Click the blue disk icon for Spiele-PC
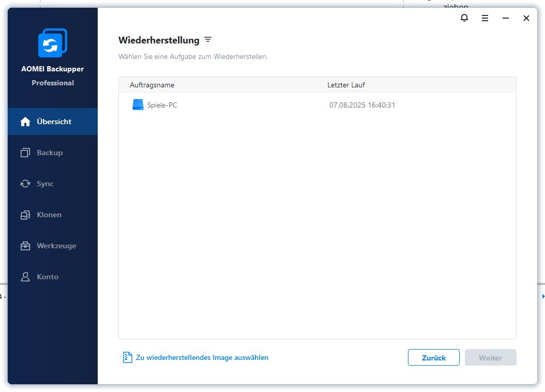The width and height of the screenshot is (545, 392). click(138, 105)
